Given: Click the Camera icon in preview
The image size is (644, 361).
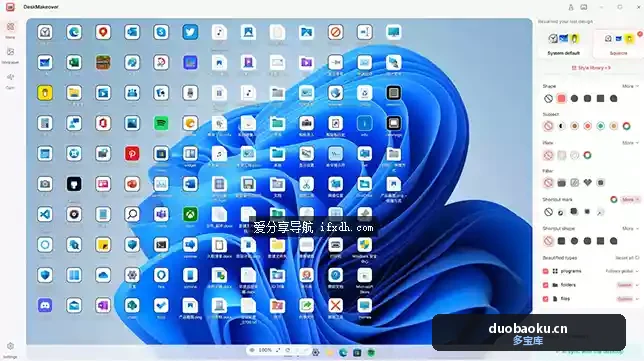Looking at the screenshot, I should 45,184.
